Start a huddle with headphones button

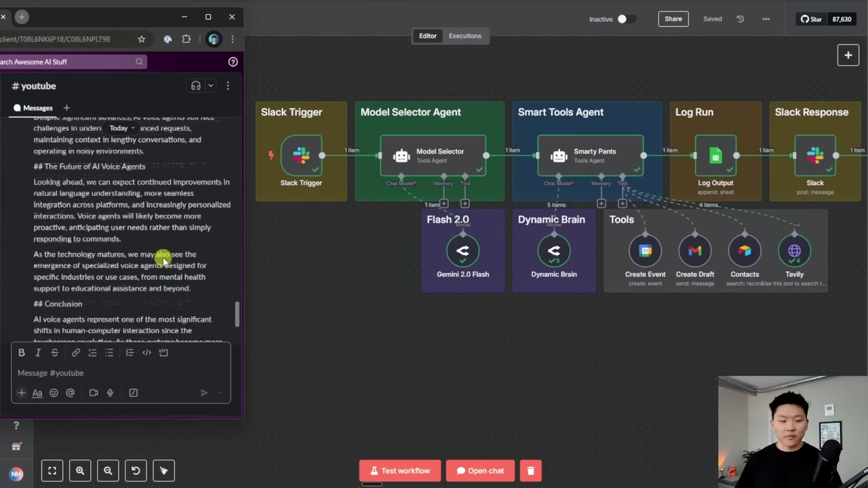[x=196, y=86]
